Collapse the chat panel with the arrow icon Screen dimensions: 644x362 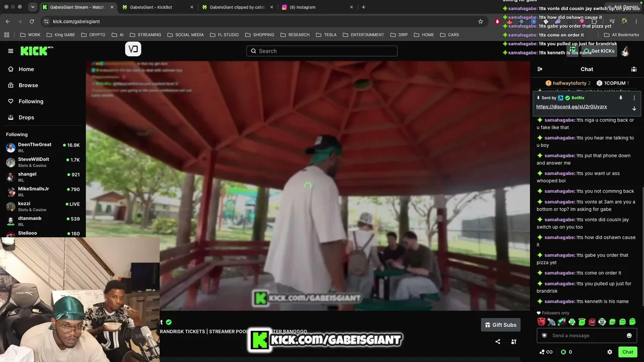click(x=540, y=69)
